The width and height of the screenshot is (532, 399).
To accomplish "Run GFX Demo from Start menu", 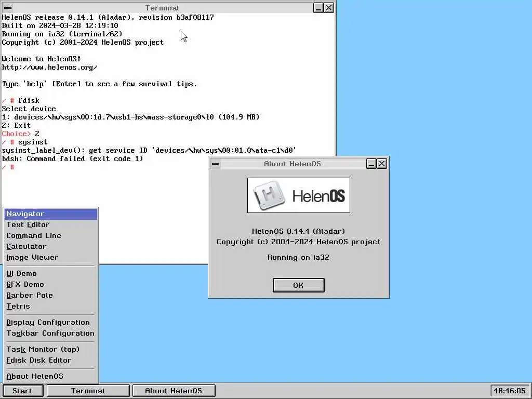I will [51, 284].
